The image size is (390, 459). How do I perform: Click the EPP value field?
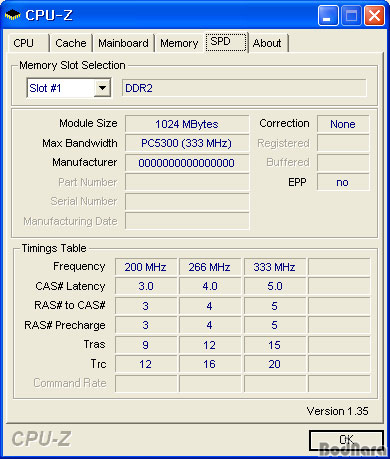(343, 182)
